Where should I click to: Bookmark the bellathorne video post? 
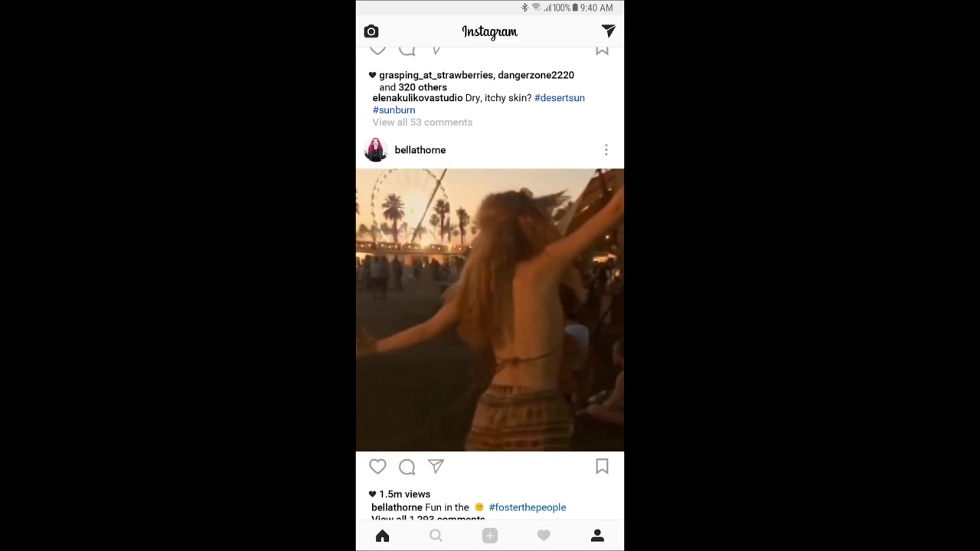click(x=602, y=466)
